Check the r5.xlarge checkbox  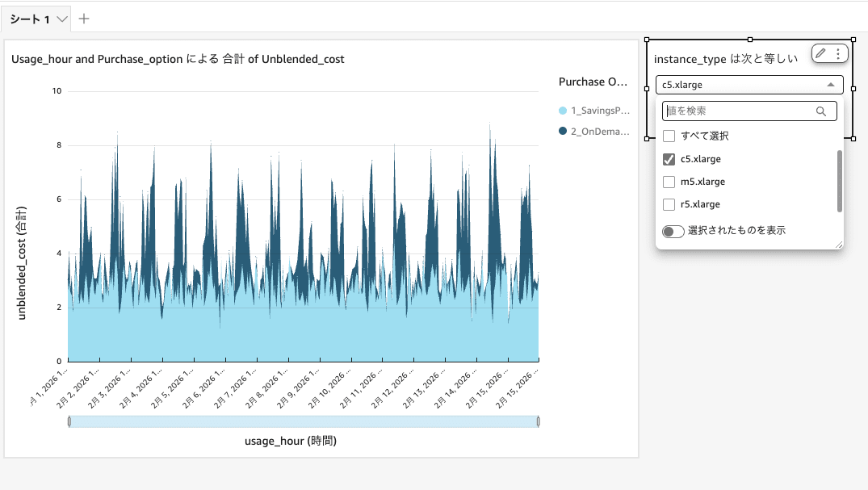pos(669,204)
